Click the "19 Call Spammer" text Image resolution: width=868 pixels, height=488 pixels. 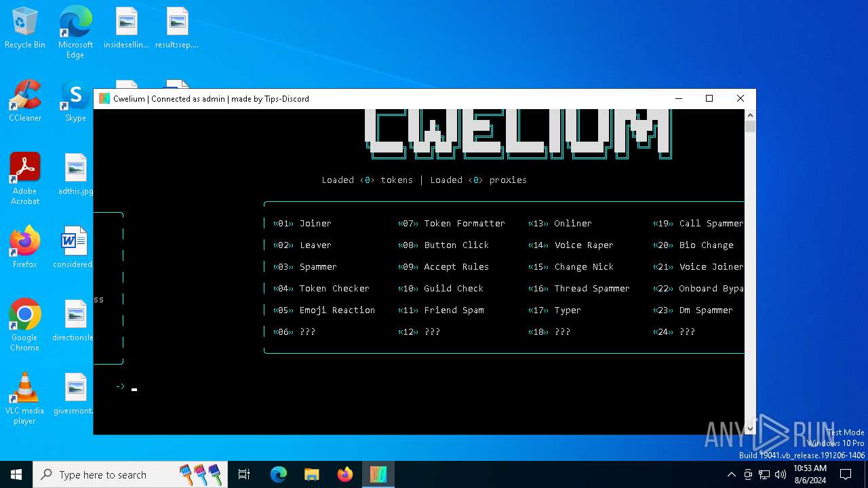(698, 224)
